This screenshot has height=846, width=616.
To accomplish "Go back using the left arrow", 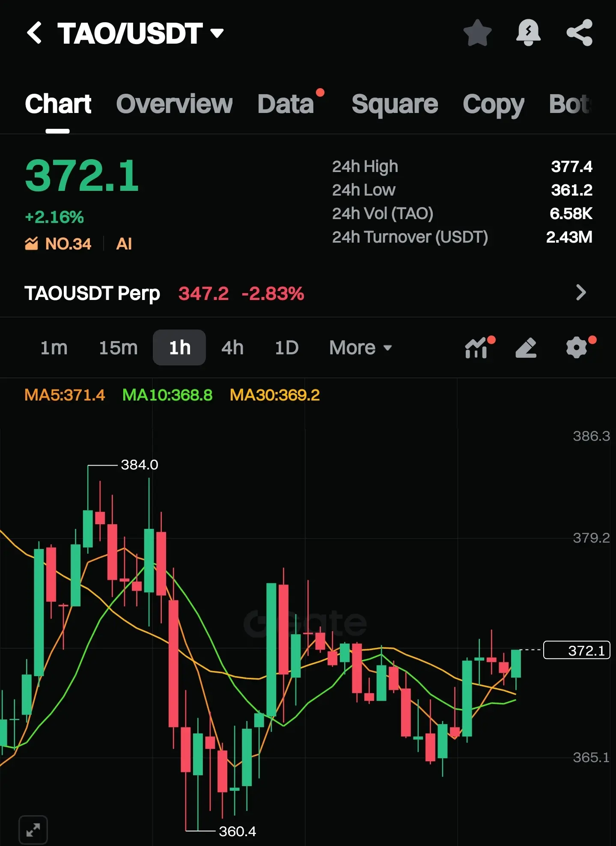I will pos(34,33).
